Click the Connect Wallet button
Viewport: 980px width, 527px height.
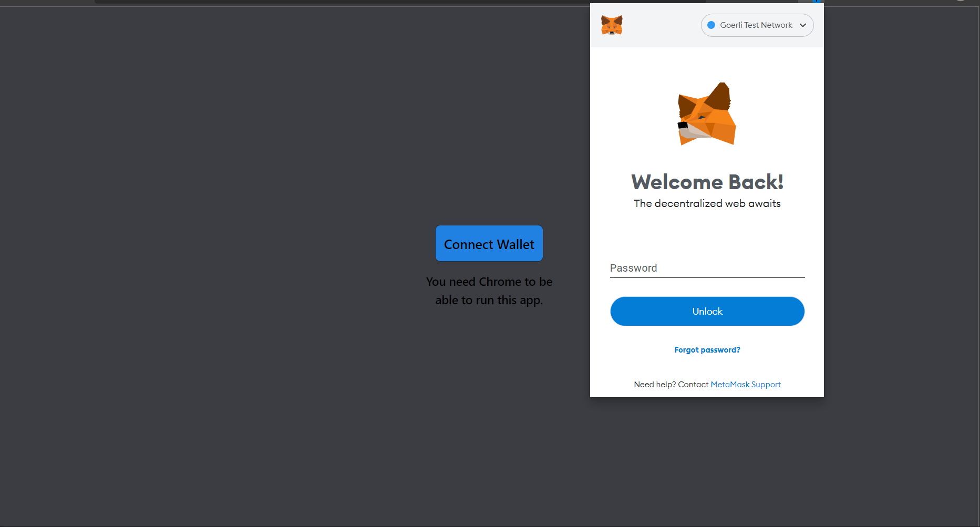[x=489, y=244]
